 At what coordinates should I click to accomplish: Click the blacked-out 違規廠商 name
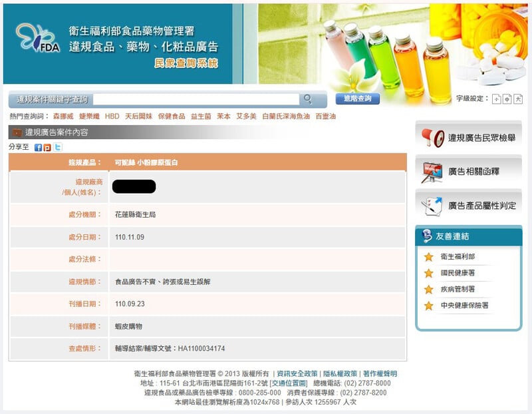point(134,187)
